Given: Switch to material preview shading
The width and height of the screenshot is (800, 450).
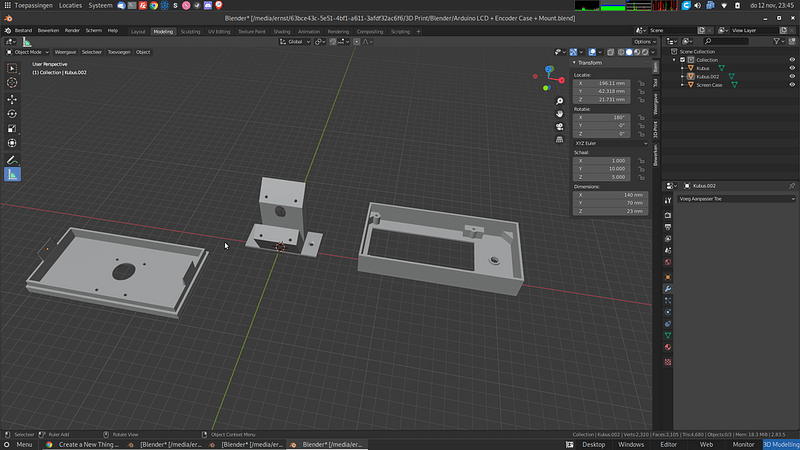Looking at the screenshot, I should coord(637,52).
